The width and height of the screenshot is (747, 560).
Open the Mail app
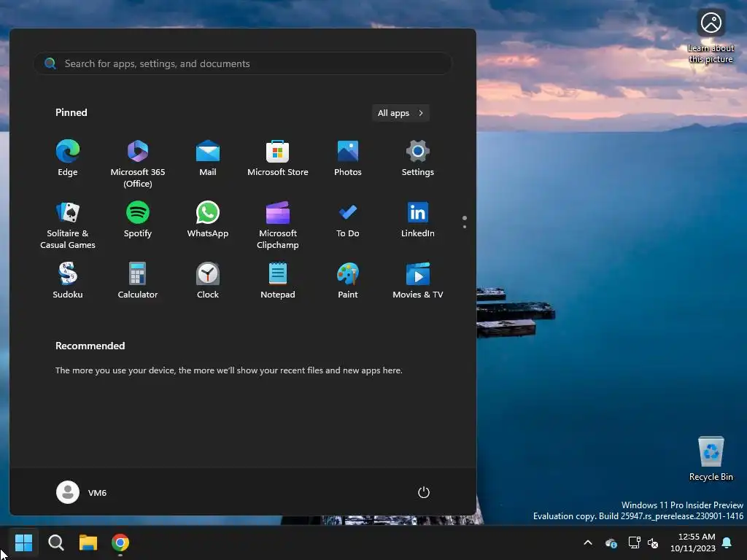point(208,158)
